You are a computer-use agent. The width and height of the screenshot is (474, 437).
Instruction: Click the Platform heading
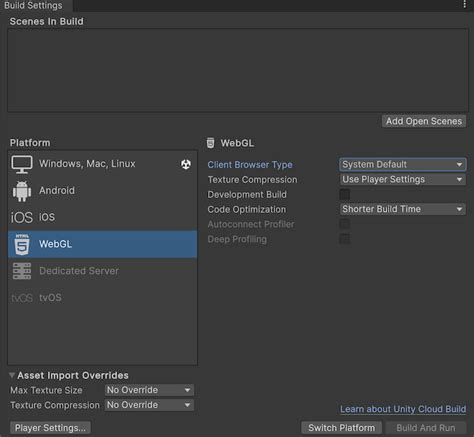pyautogui.click(x=30, y=143)
